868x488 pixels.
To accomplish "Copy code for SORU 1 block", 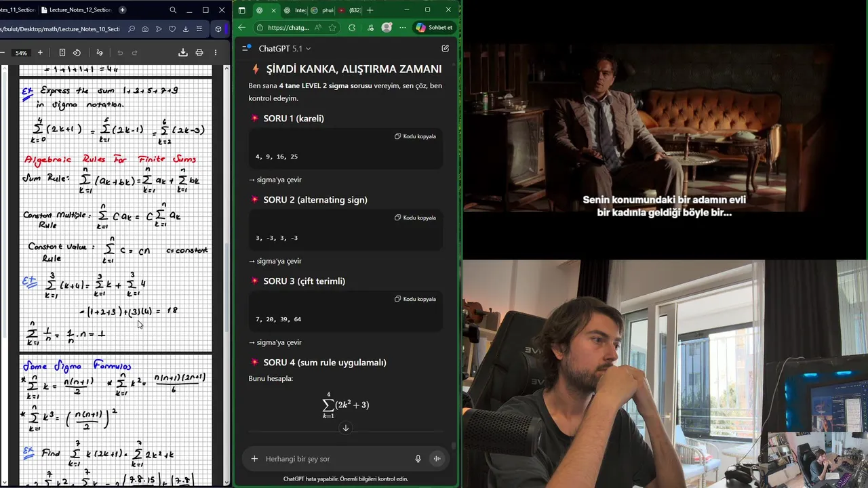I will 415,136.
